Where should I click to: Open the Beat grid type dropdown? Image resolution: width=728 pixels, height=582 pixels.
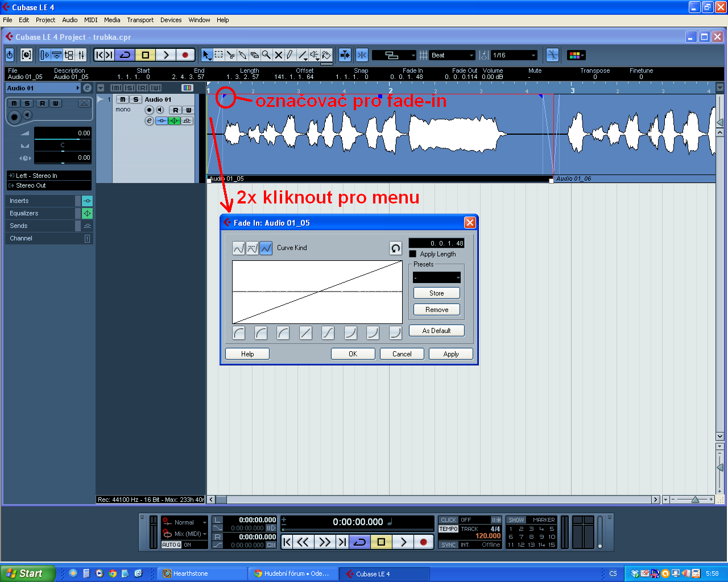tap(453, 55)
